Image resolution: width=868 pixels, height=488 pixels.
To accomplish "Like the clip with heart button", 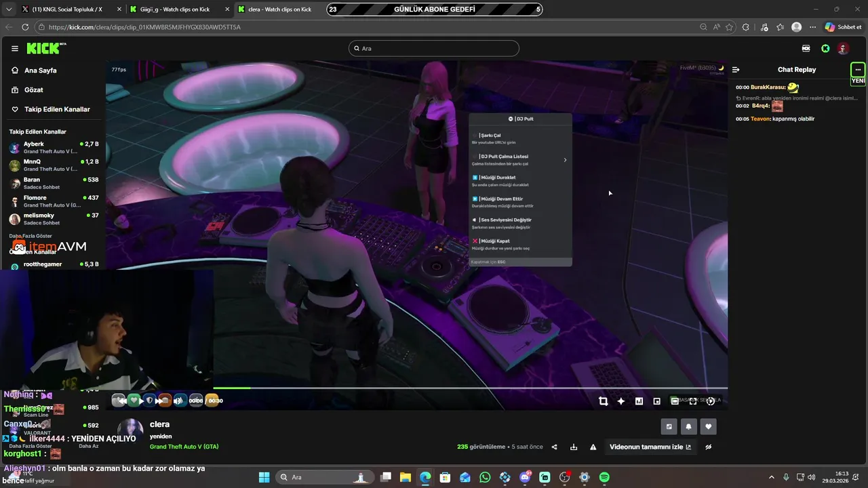I will tap(709, 426).
